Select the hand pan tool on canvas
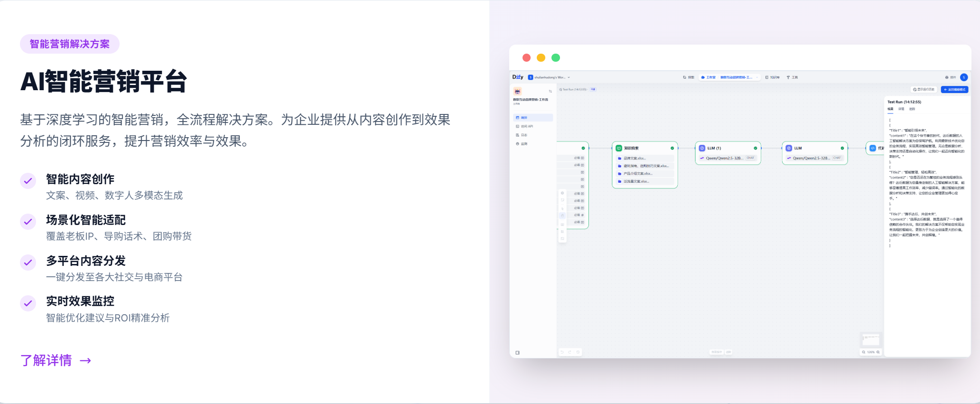This screenshot has width=980, height=404. tap(562, 216)
